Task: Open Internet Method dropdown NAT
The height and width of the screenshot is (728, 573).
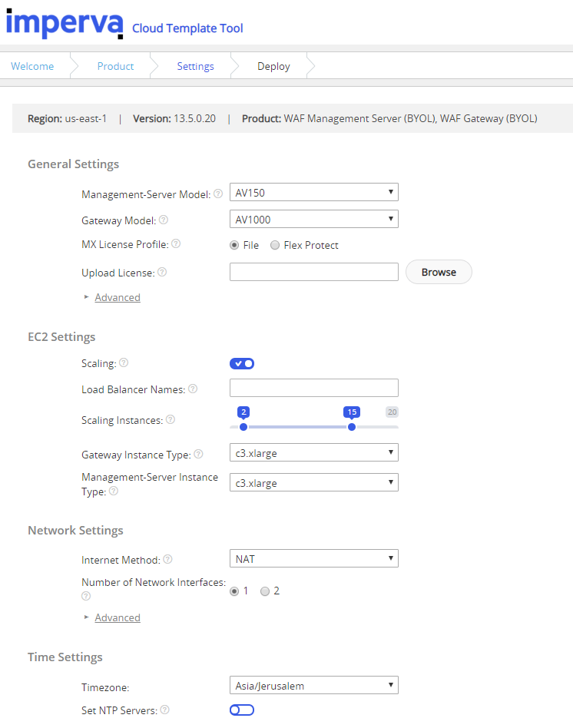Action: tap(314, 558)
